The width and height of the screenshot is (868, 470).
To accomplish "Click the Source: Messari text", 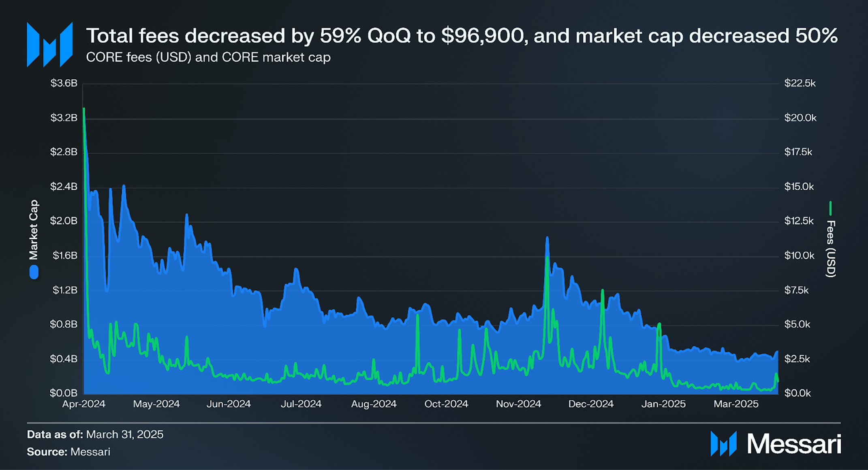I will 68,452.
